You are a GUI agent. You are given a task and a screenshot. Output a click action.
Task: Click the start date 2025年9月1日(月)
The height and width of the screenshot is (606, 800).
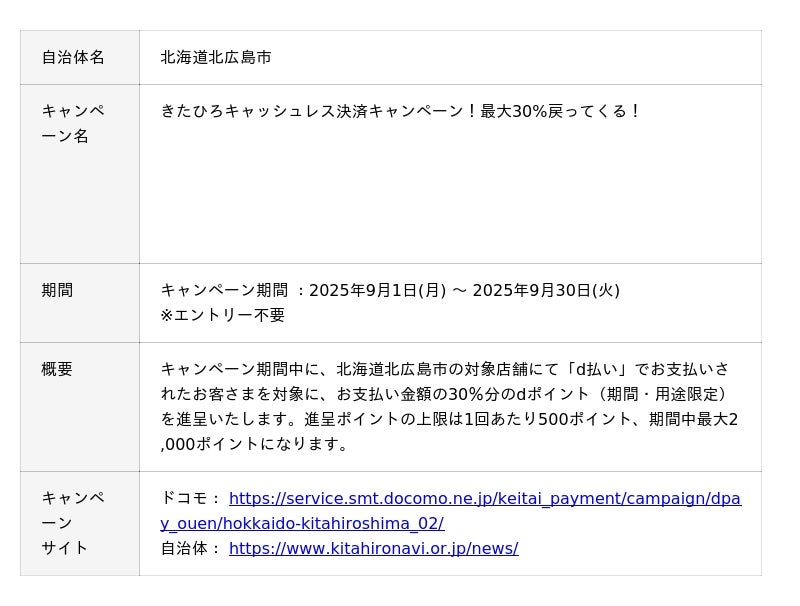click(377, 290)
